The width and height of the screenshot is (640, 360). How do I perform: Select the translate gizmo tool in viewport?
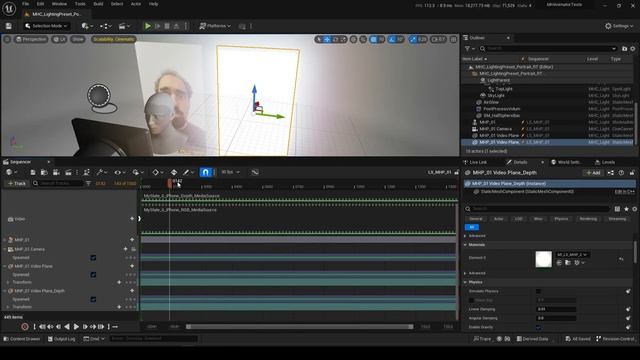point(327,40)
